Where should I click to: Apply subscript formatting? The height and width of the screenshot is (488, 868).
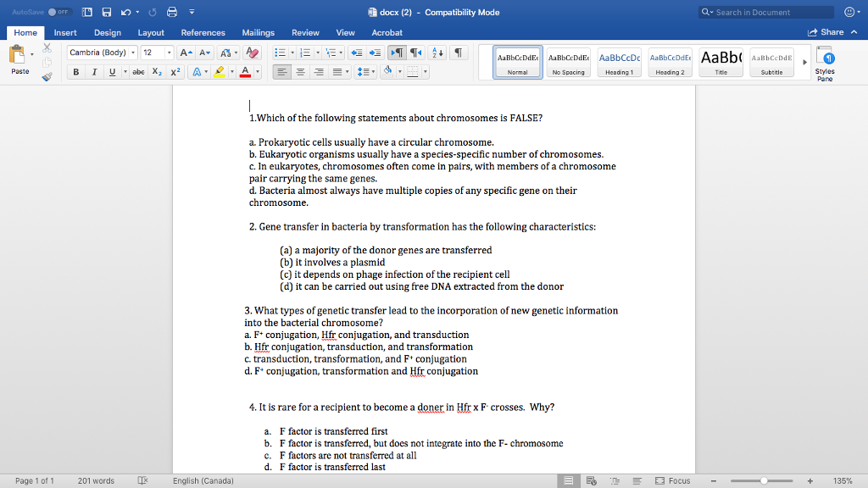(x=157, y=71)
